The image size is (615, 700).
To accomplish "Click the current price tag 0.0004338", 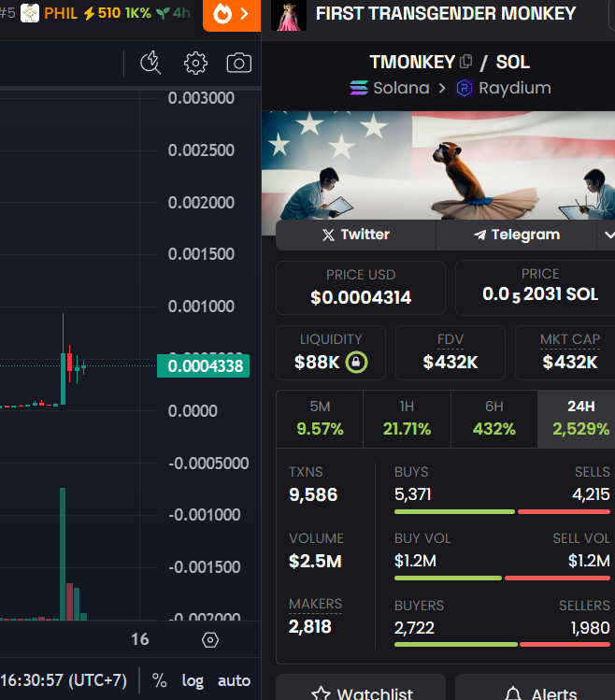I will [203, 366].
